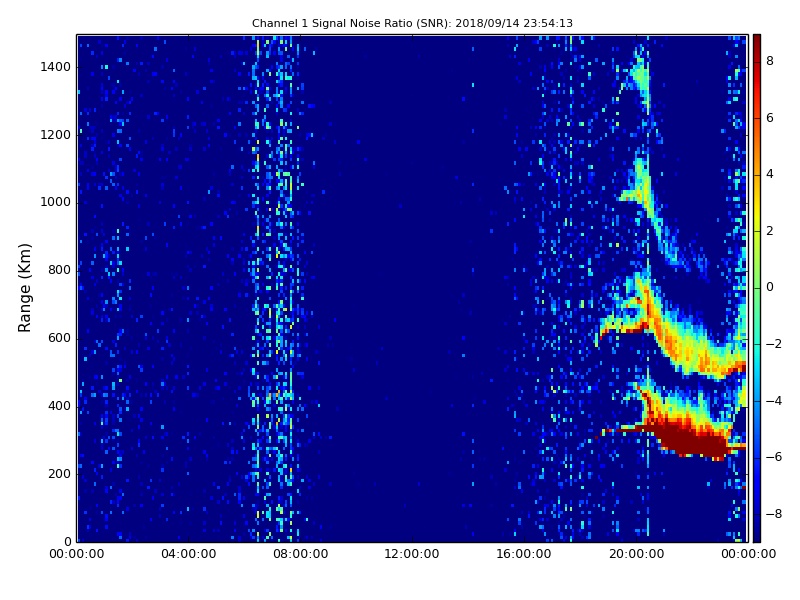Click the 800 range tick label
800x600 pixels.
(59, 270)
